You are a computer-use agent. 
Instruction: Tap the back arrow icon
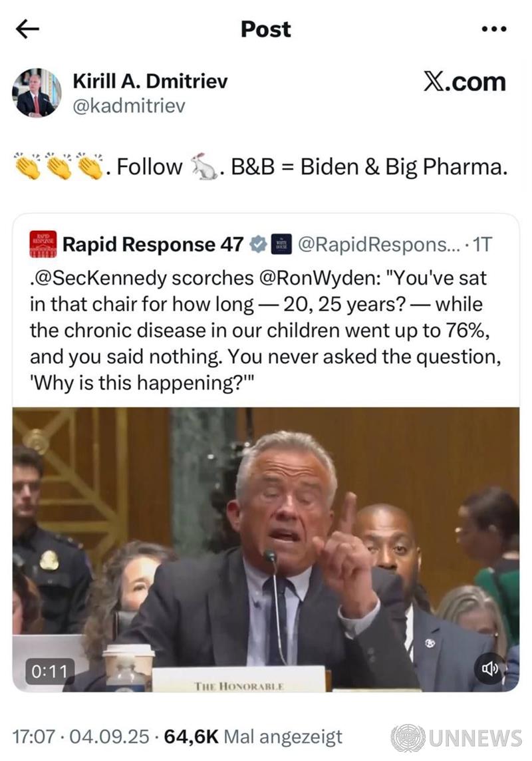[x=27, y=29]
